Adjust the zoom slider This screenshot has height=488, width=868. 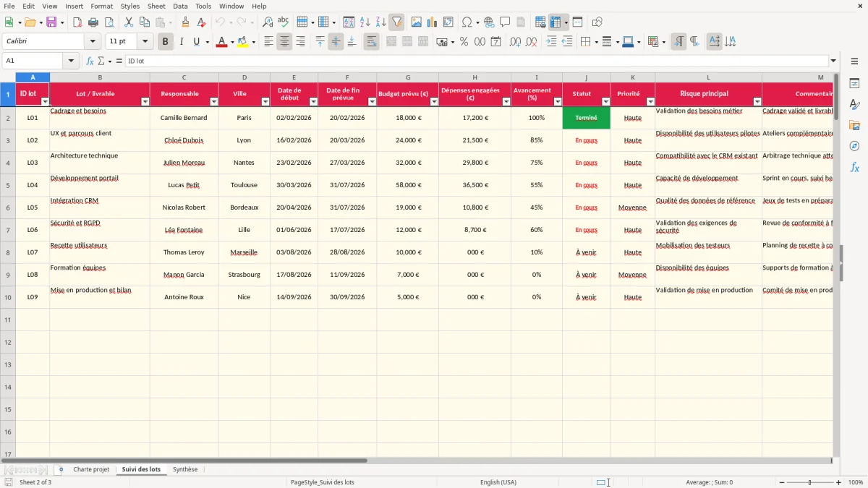coord(810,482)
